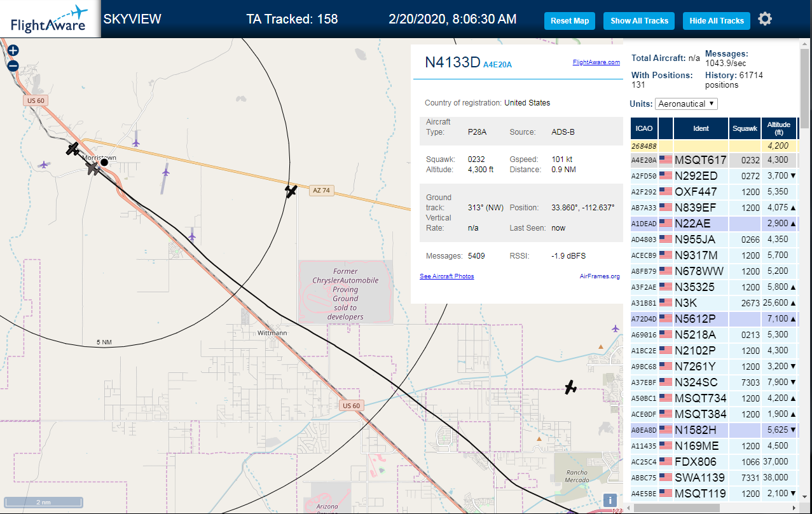Image resolution: width=812 pixels, height=514 pixels.
Task: Open AirFrames.org link
Action: pos(600,276)
